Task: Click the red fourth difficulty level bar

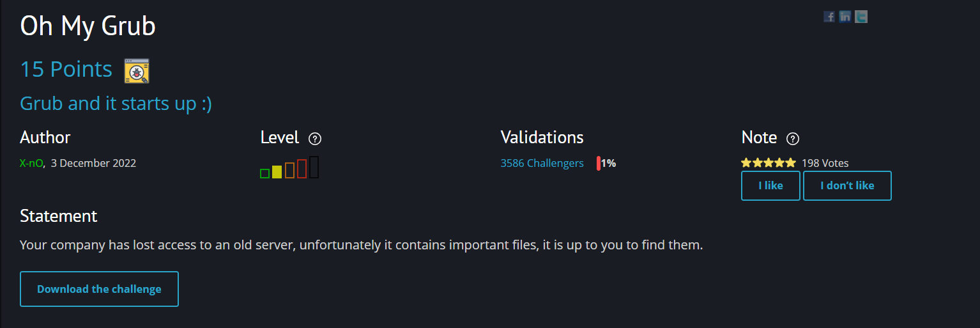Action: [x=302, y=169]
